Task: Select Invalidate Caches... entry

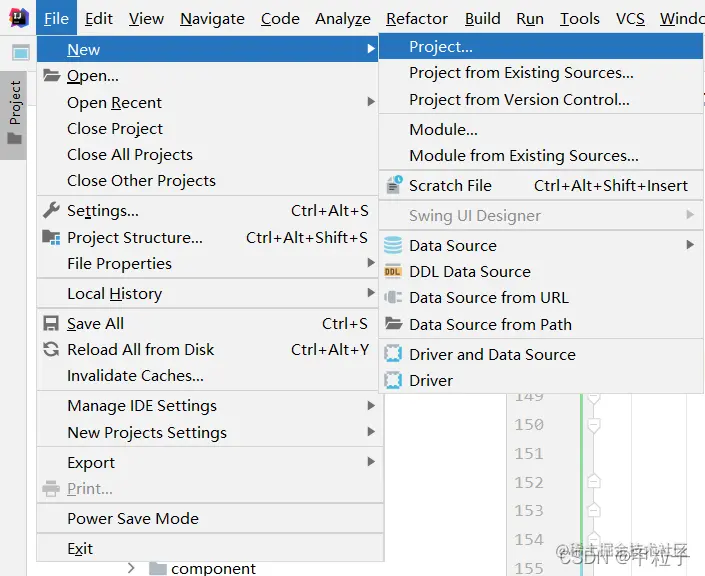Action: (x=207, y=375)
